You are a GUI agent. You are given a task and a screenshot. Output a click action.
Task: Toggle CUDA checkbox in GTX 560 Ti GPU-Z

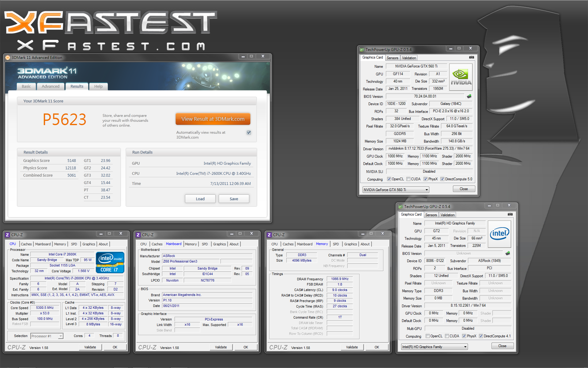pyautogui.click(x=408, y=179)
